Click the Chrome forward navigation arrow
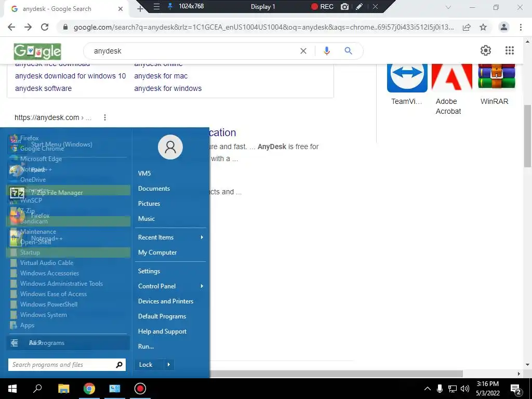Screen dimensions: 532x399 28,27
